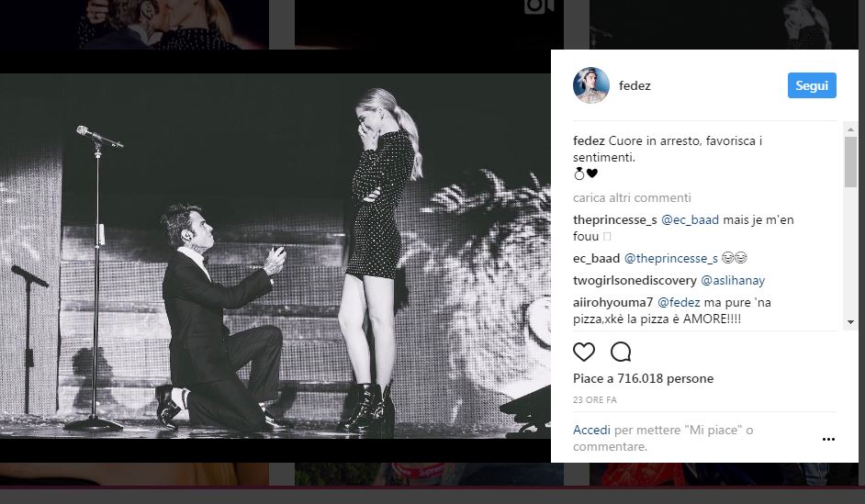This screenshot has height=504, width=865.
Task: Open fedez's profile picture avatar
Action: 590,85
